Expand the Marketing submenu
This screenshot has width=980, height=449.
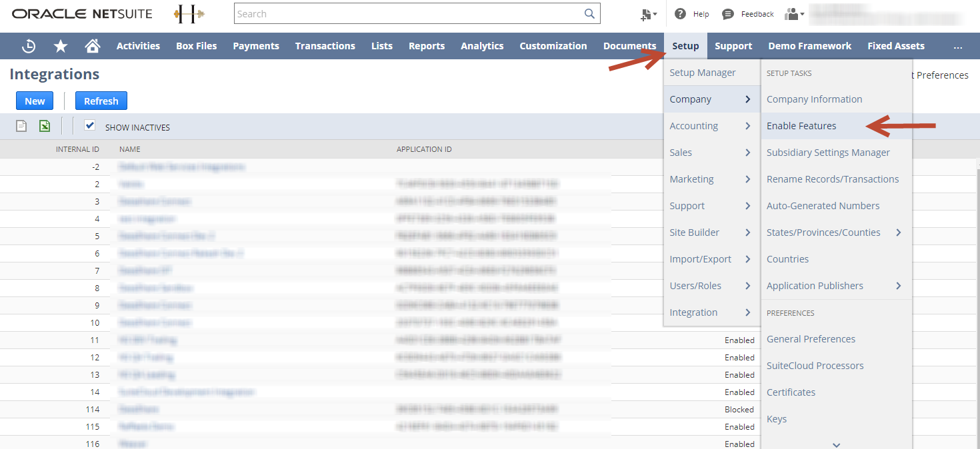[711, 179]
